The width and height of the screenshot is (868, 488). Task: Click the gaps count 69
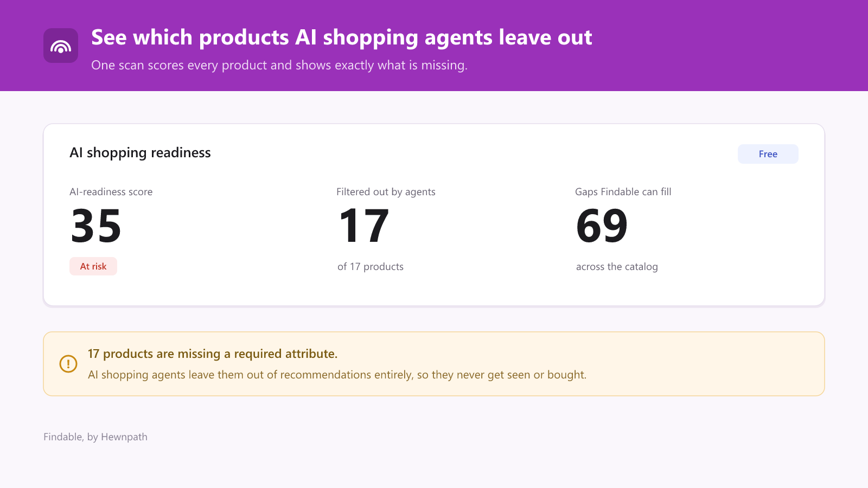coord(602,226)
